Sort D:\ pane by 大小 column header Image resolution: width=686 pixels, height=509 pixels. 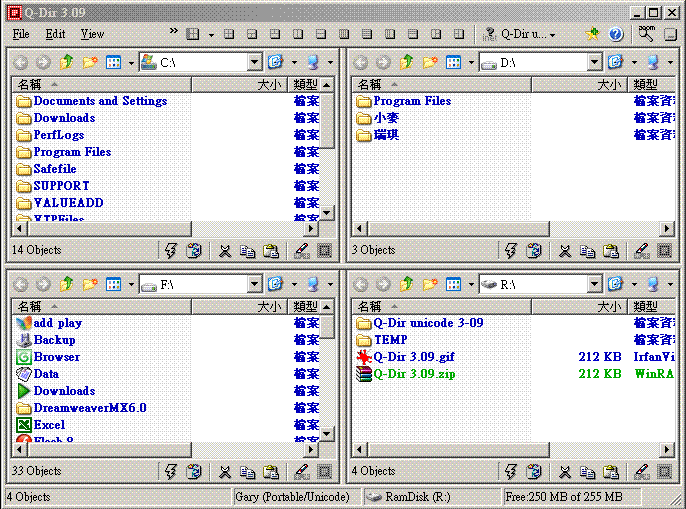pos(579,84)
